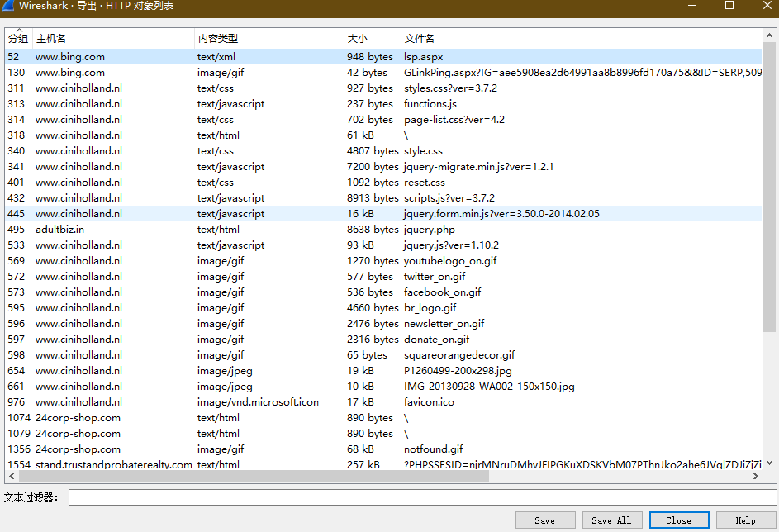
Task: Select the jquery.js?ver=1.10.2 entry
Action: 384,245
